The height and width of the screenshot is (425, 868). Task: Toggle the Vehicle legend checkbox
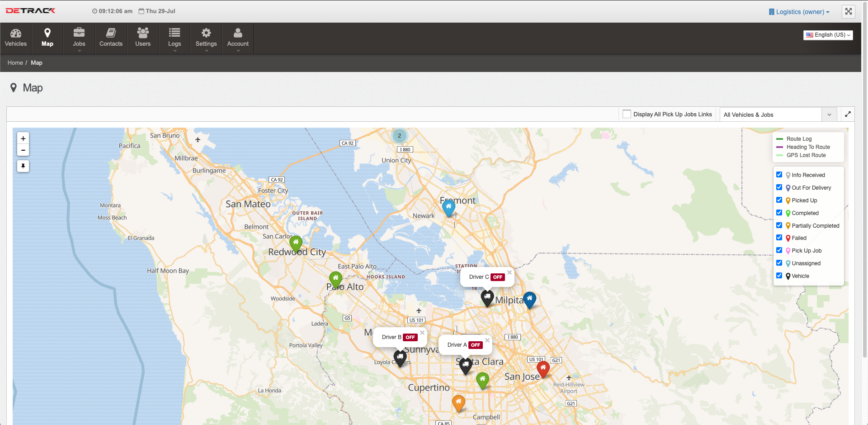click(x=779, y=276)
